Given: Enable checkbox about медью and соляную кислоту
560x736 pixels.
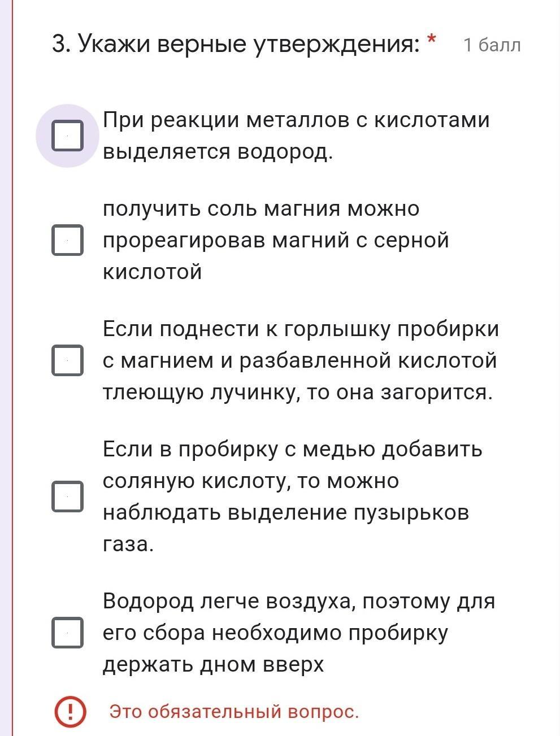Looking at the screenshot, I should pyautogui.click(x=68, y=497).
